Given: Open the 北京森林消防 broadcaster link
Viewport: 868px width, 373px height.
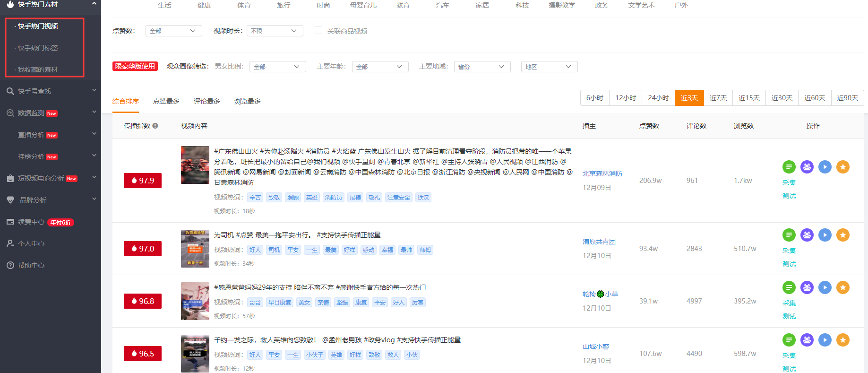Looking at the screenshot, I should [x=602, y=173].
